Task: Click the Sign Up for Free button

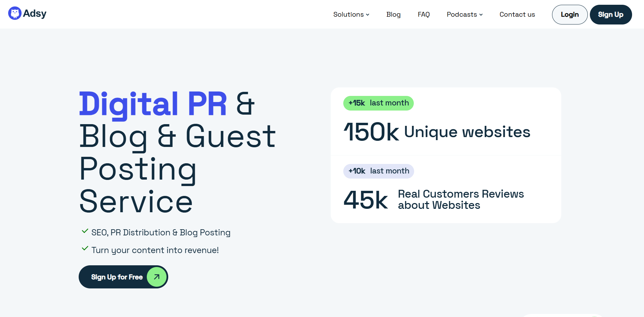Action: 123,277
